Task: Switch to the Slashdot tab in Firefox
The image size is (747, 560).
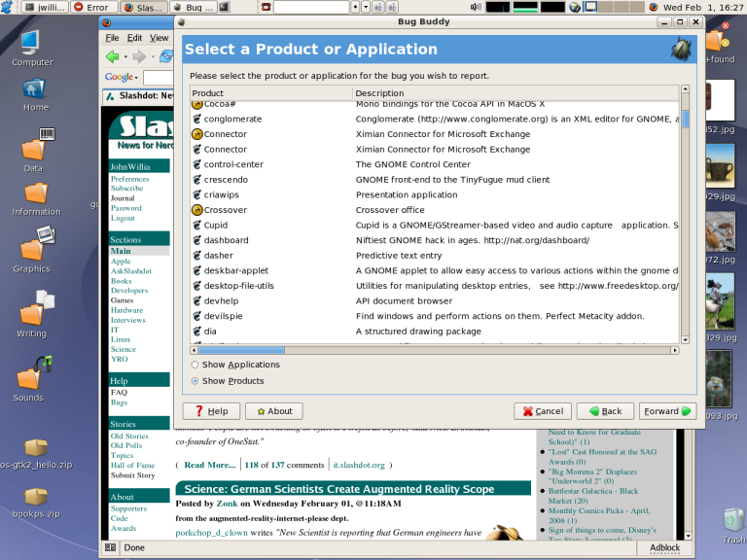Action: click(x=139, y=96)
